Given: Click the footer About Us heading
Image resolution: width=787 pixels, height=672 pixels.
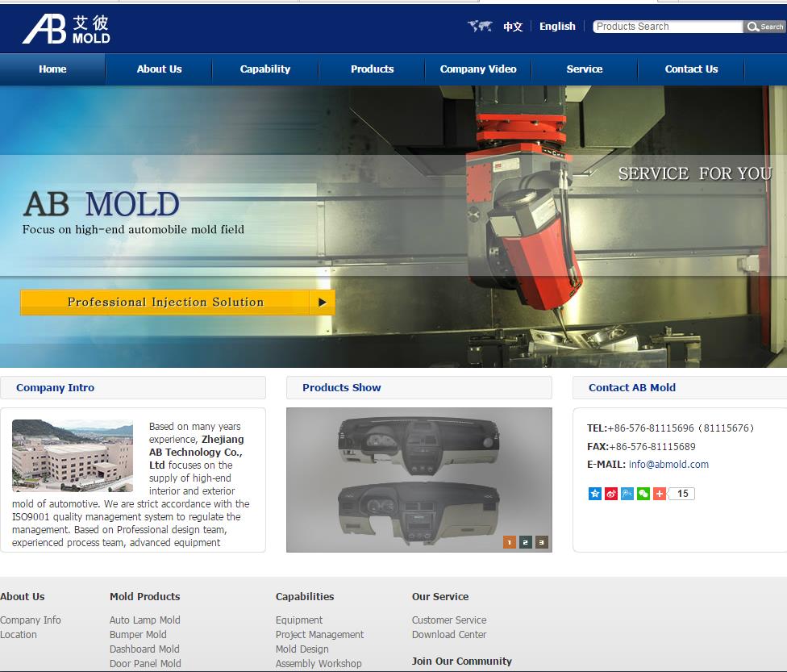Looking at the screenshot, I should point(22,597).
